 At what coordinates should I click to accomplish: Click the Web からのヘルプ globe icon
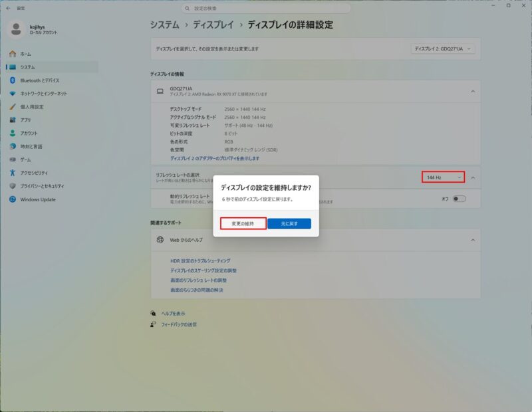(x=160, y=240)
